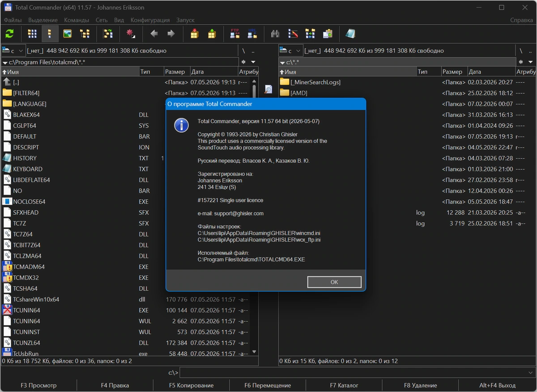
Task: Open FTP connect toolbar icon
Action: 235,34
